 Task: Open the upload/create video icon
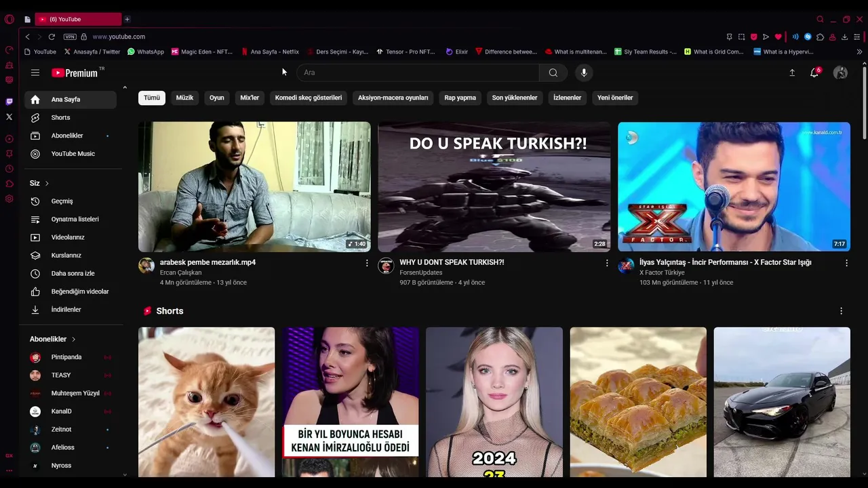pyautogui.click(x=792, y=73)
